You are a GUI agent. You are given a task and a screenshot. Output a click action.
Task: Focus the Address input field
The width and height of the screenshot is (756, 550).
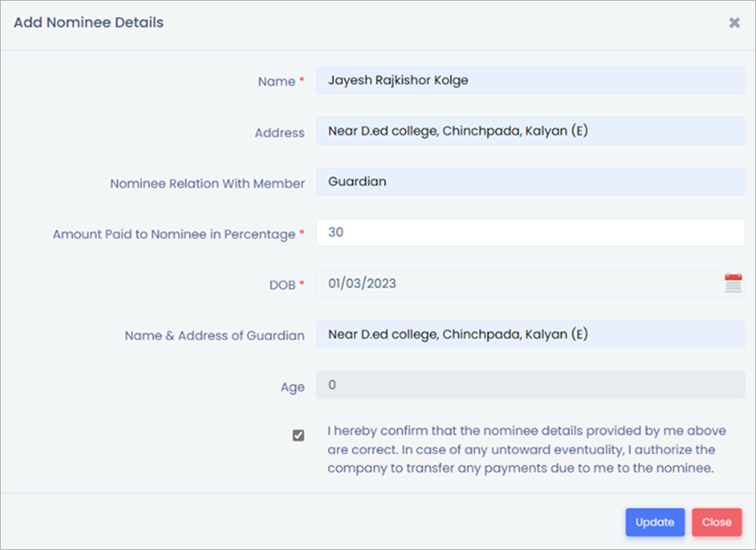point(530,131)
